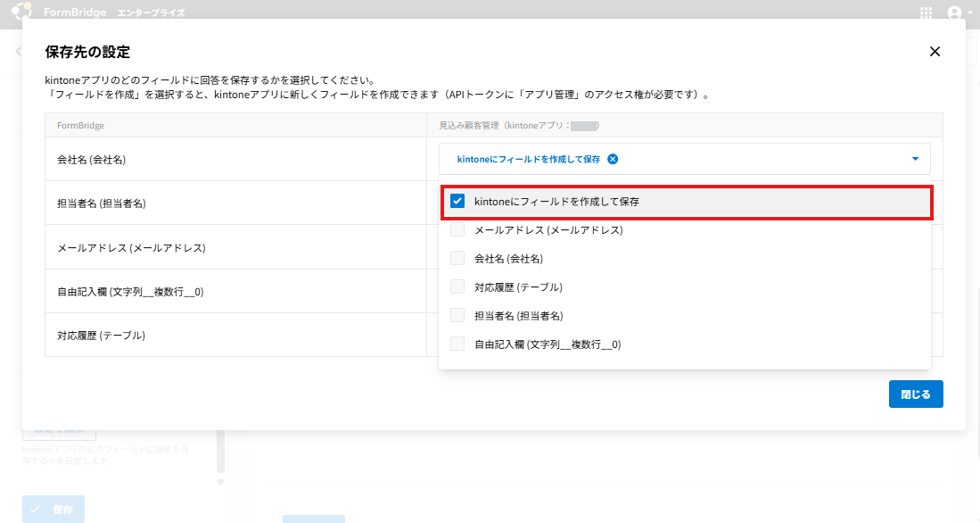Screen dimensions: 980x523
Task: Check the メールアドレス (メールアドレス) option
Action: 457,229
